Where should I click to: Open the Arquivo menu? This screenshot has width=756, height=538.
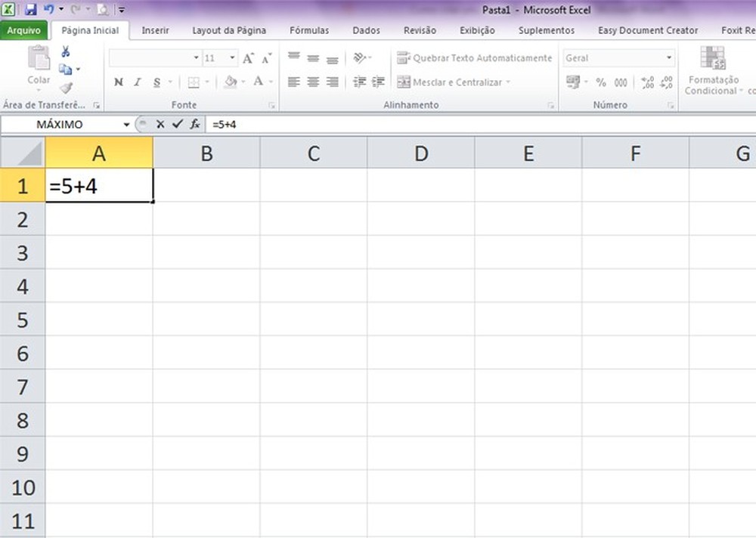point(24,30)
